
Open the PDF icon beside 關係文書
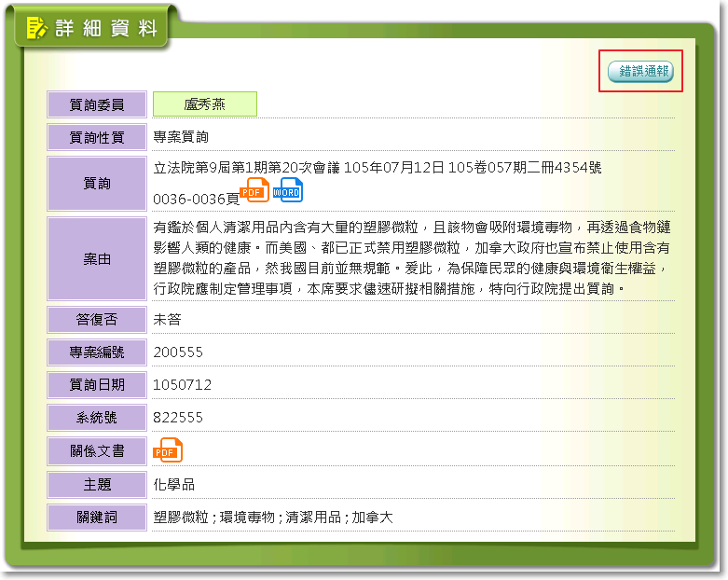coord(168,450)
